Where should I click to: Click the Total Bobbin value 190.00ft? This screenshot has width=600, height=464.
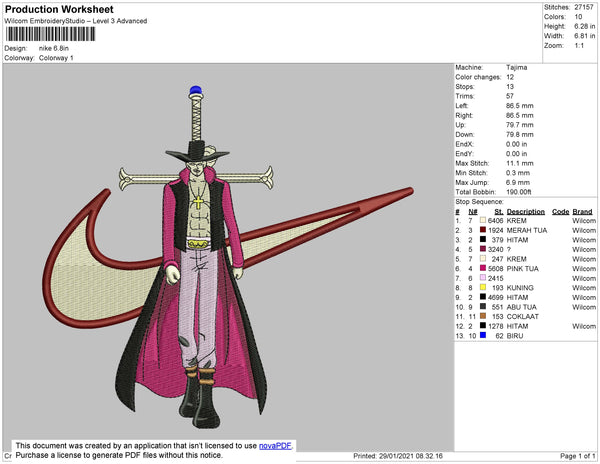click(518, 192)
